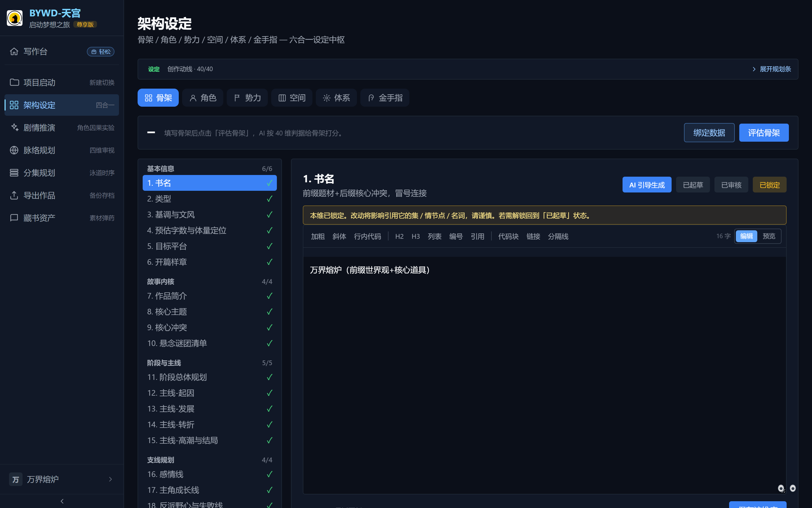The height and width of the screenshot is (508, 812).
Task: Open 写作台 home icon in sidebar
Action: click(14, 51)
